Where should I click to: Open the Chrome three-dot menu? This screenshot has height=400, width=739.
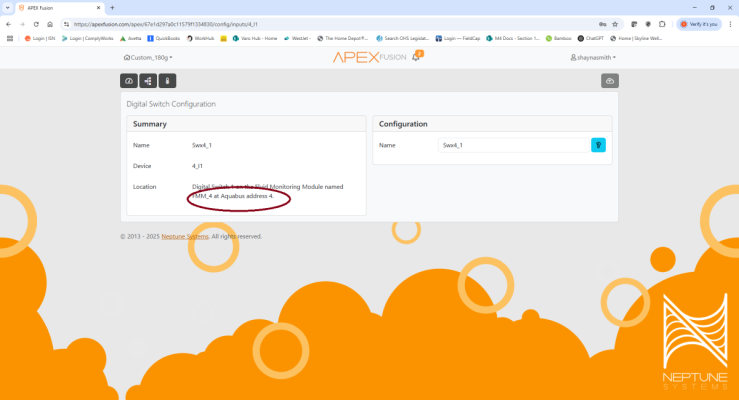tap(731, 24)
